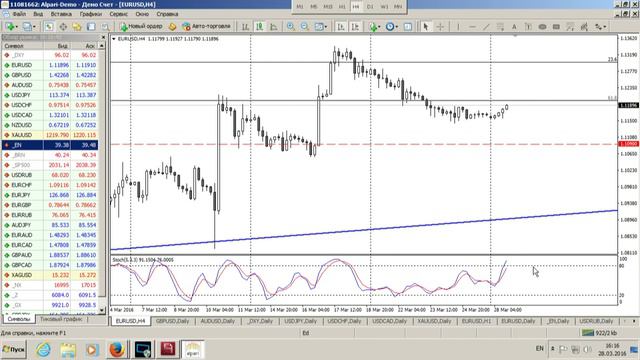Open the 'Сервис' menu

coord(118,14)
